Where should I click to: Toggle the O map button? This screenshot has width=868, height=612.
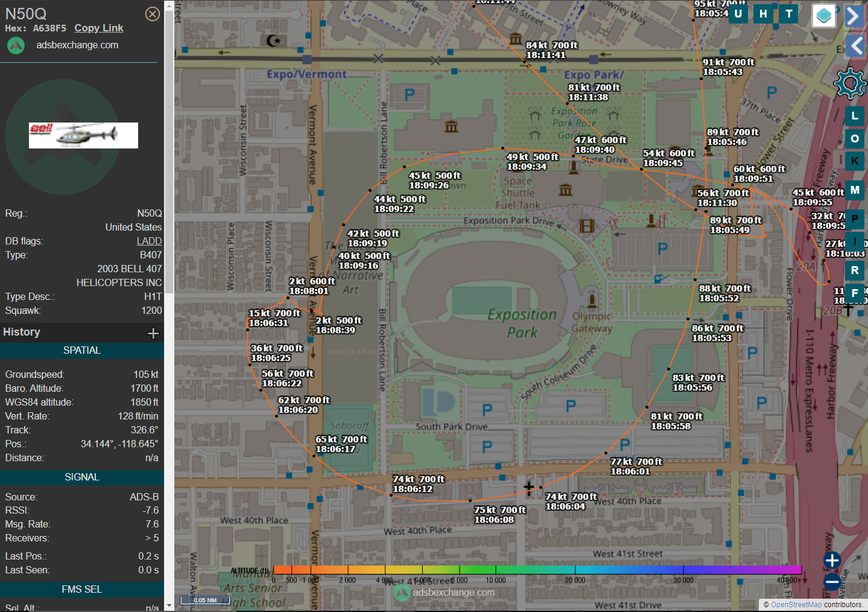pos(855,139)
